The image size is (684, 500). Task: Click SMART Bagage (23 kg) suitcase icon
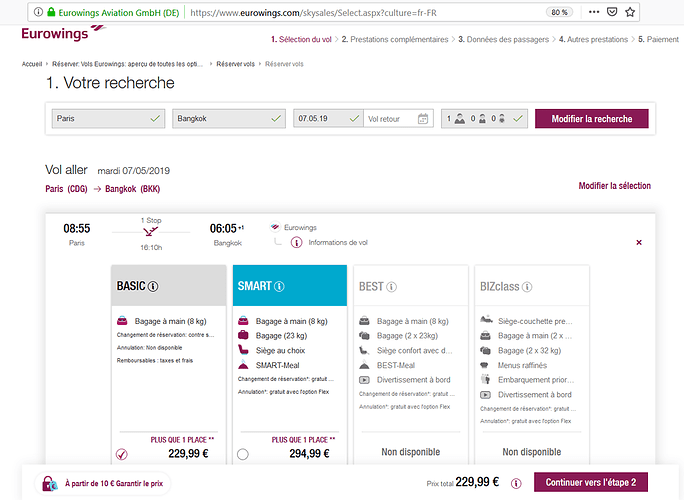click(x=243, y=335)
